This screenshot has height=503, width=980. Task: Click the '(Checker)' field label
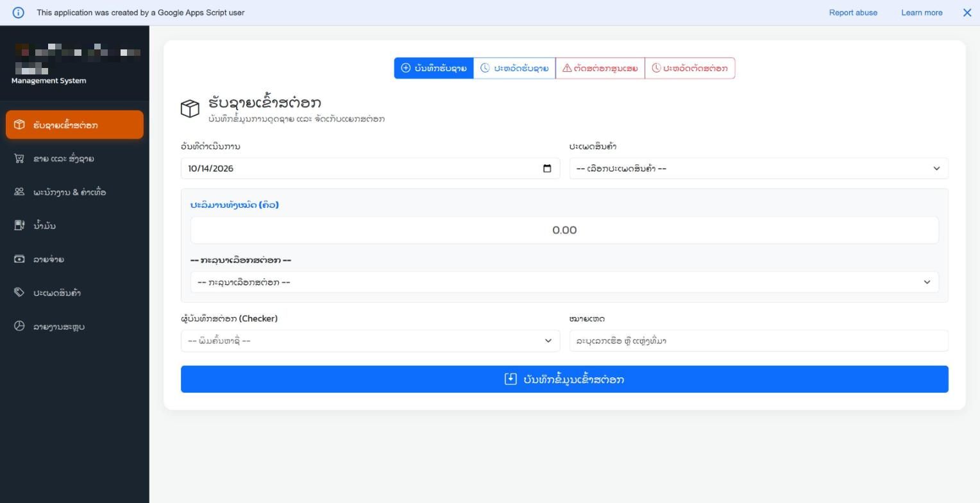click(258, 318)
